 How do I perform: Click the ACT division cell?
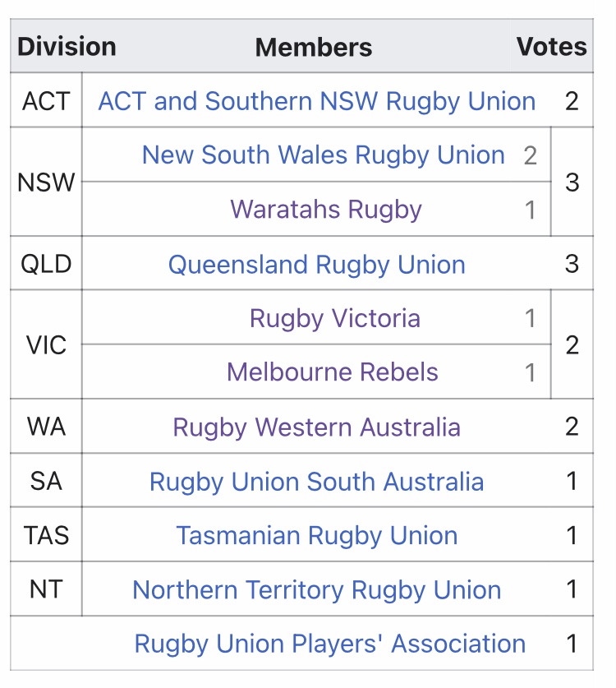point(46,100)
